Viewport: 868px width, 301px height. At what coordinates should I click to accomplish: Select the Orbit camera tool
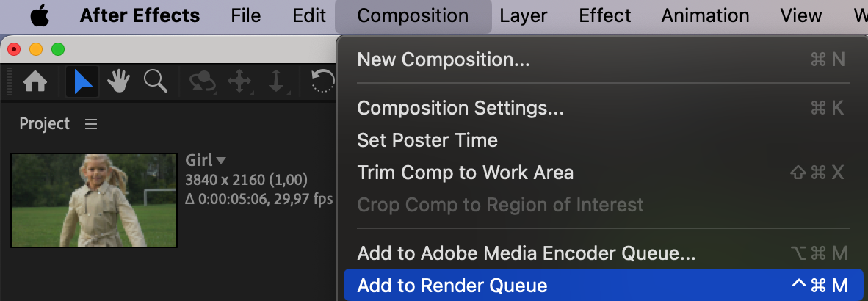click(x=201, y=82)
